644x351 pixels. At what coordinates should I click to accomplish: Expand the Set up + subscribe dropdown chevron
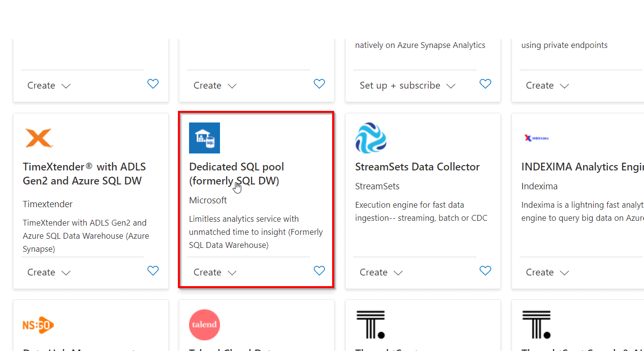(451, 85)
